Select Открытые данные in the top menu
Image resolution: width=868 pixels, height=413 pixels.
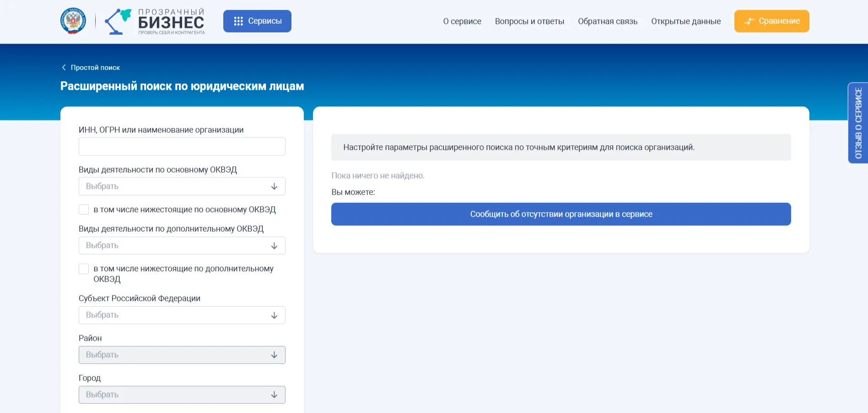click(x=686, y=21)
